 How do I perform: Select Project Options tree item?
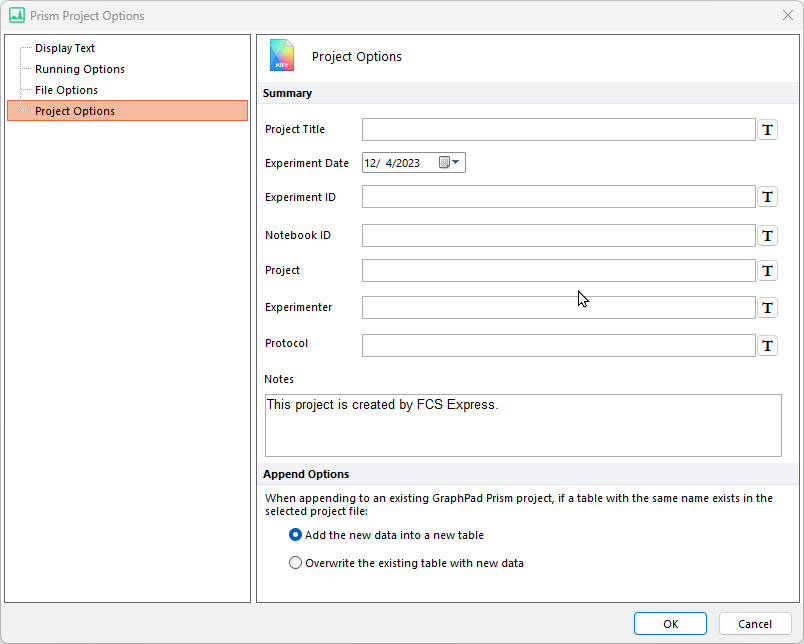click(x=128, y=111)
